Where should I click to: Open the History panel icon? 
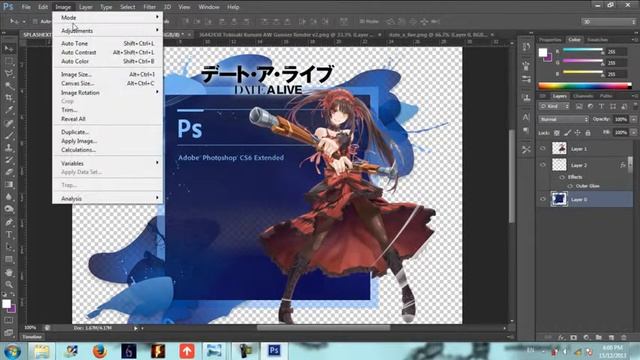(526, 47)
